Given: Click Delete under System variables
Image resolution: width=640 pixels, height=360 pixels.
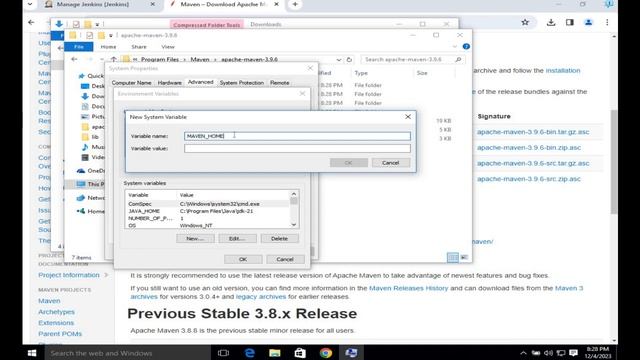Looking at the screenshot, I should click(280, 238).
